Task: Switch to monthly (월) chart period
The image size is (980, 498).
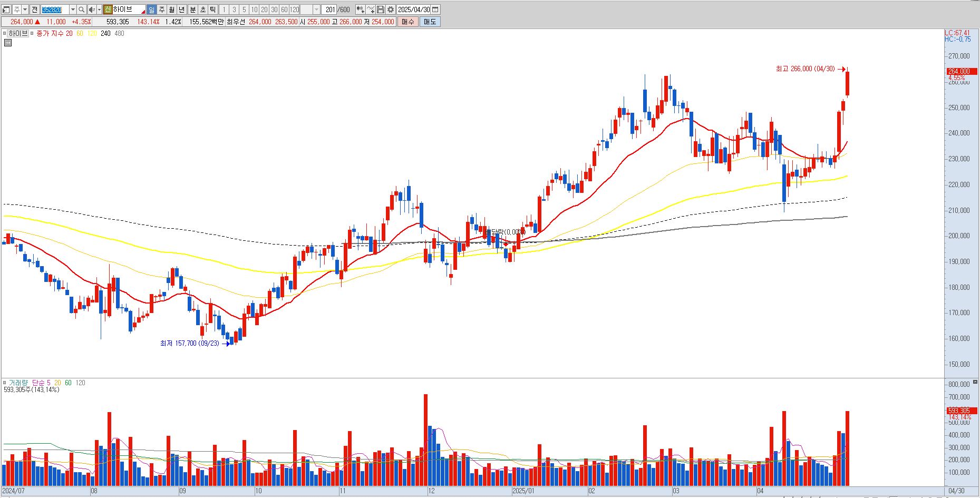Action: pyautogui.click(x=172, y=9)
